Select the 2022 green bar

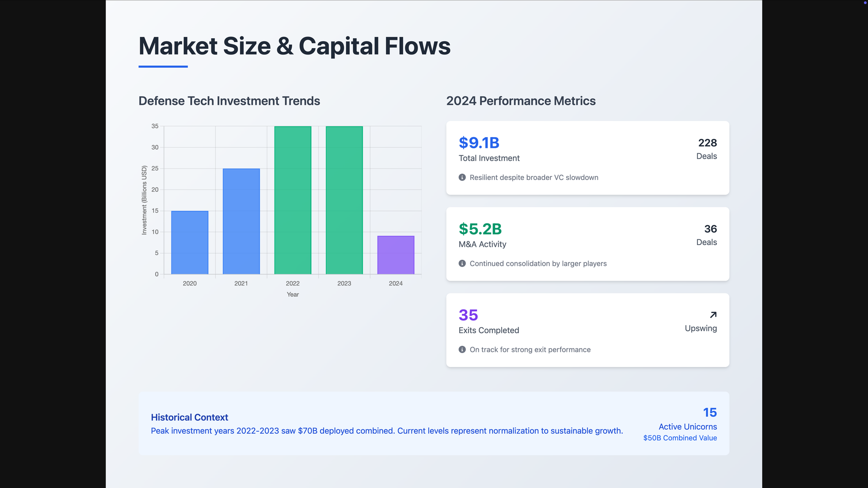293,200
